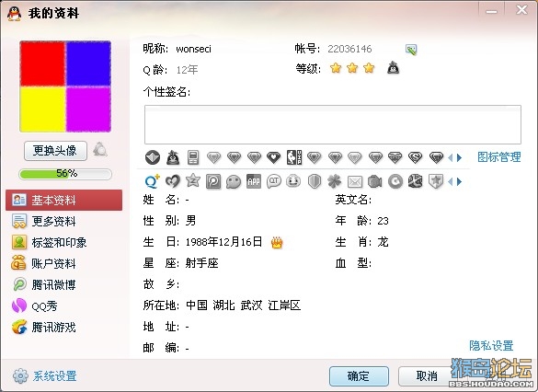The width and height of the screenshot is (538, 392).
Task: Click the 56% profile completion bar
Action: point(65,174)
